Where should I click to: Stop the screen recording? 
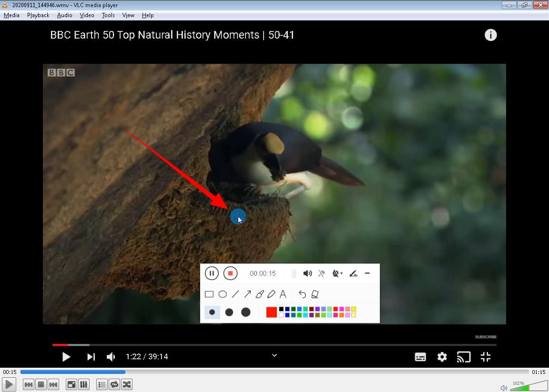point(231,273)
